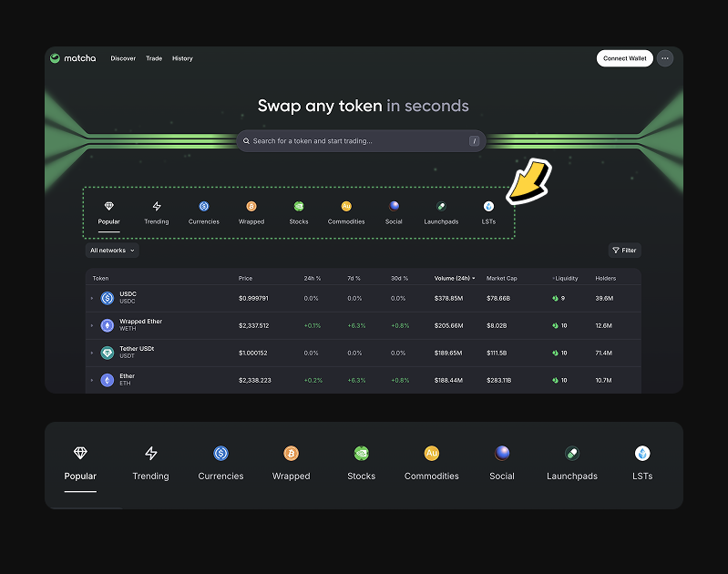Image resolution: width=728 pixels, height=574 pixels.
Task: Open the All networks dropdown
Action: pyautogui.click(x=112, y=251)
